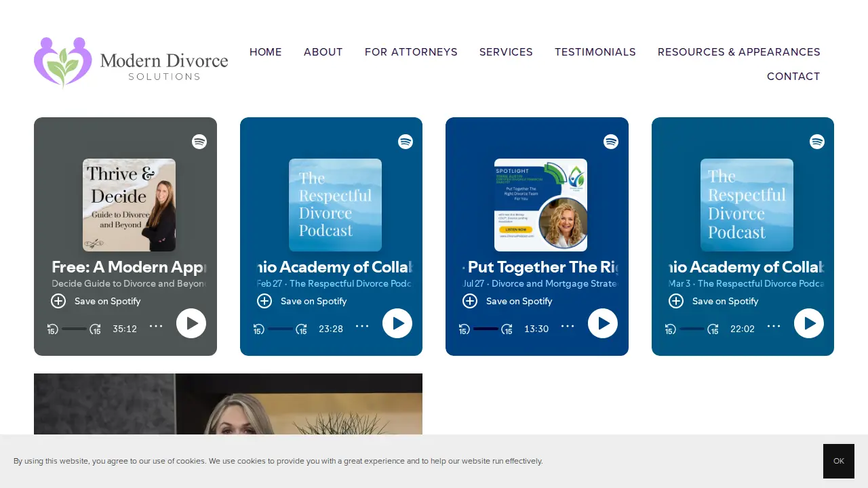Open the Mar 3 Respectful Divorce Podcast cover
Image resolution: width=868 pixels, height=488 pixels.
click(x=747, y=205)
